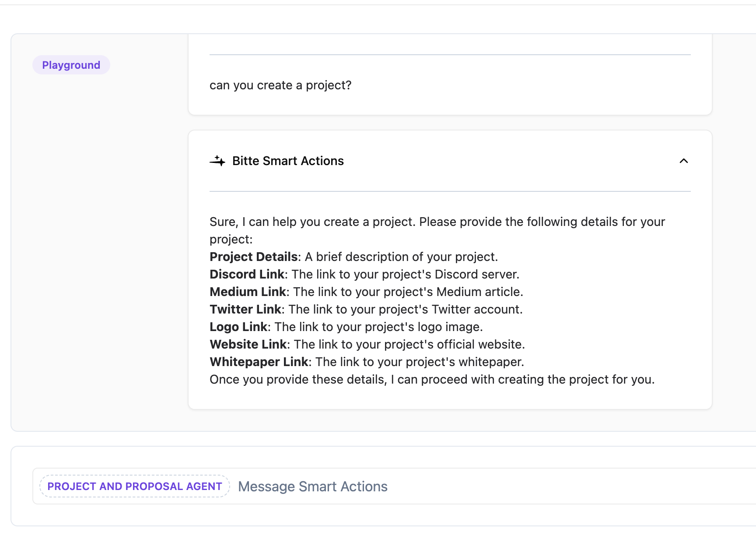Click the sparkle icon beside Bitte Smart Actions
The height and width of the screenshot is (550, 756).
[217, 161]
